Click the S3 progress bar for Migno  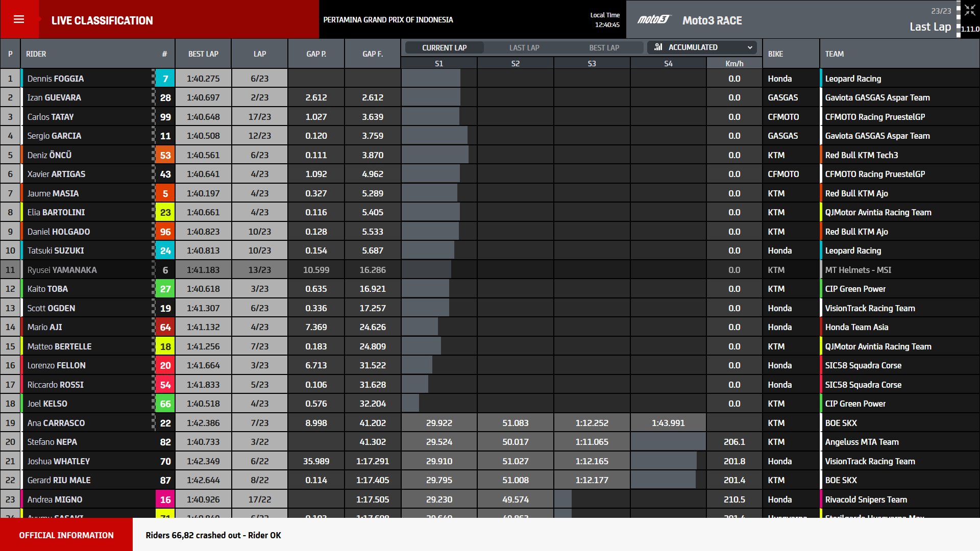point(563,499)
